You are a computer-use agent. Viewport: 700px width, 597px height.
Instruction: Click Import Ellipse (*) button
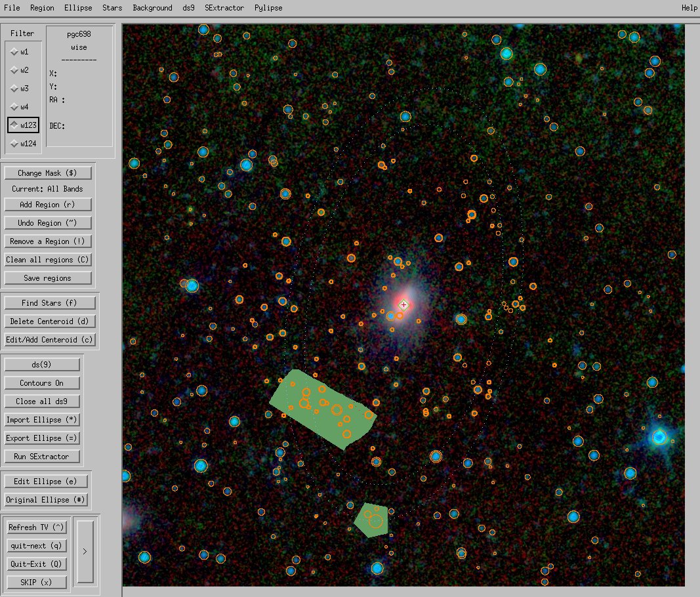pos(42,420)
